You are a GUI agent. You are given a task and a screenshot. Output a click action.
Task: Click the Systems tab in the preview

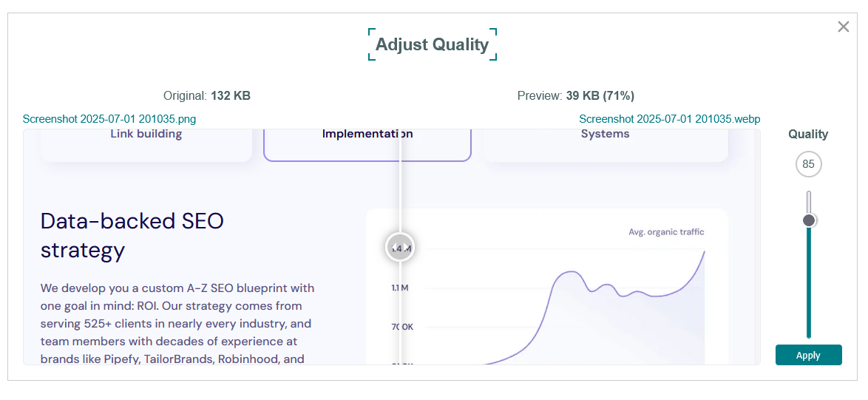pyautogui.click(x=605, y=145)
